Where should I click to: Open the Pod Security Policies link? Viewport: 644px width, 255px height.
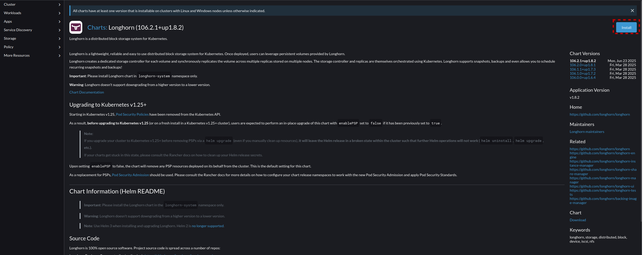click(x=132, y=114)
